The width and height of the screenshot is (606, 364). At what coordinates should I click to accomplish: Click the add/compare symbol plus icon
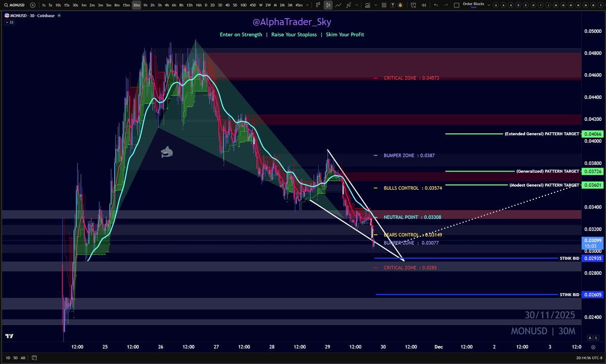[33, 5]
